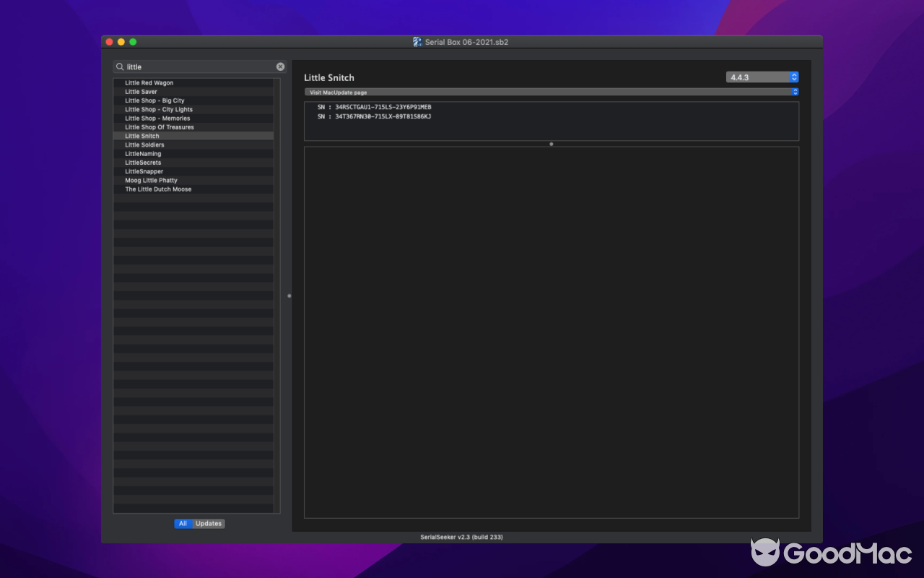The width and height of the screenshot is (924, 578).
Task: Select Little Red Wagon in list
Action: point(149,83)
